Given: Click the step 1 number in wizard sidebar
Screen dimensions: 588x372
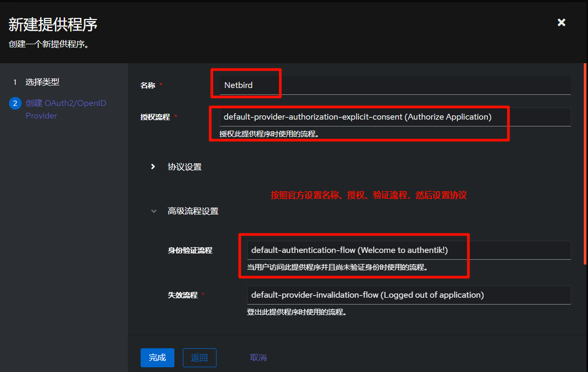Looking at the screenshot, I should (15, 82).
